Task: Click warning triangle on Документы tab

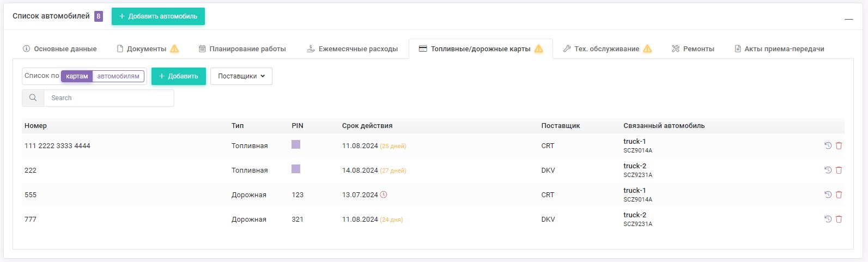Action: coord(174,48)
